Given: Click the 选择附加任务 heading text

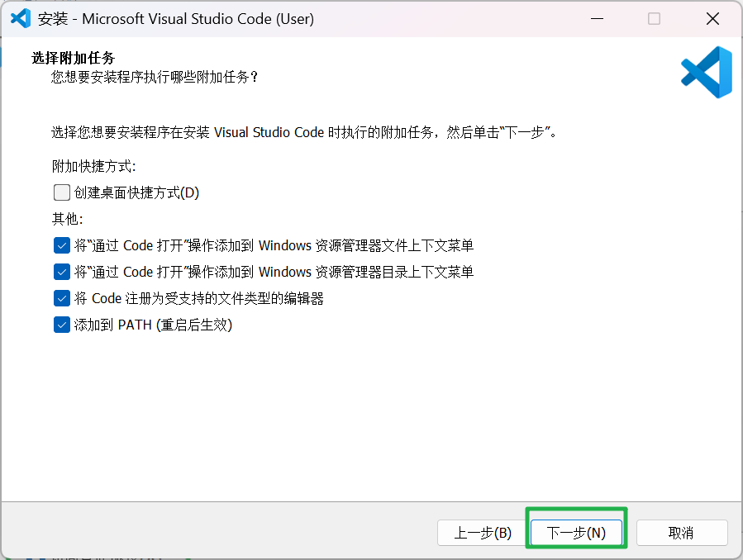Looking at the screenshot, I should [x=74, y=58].
